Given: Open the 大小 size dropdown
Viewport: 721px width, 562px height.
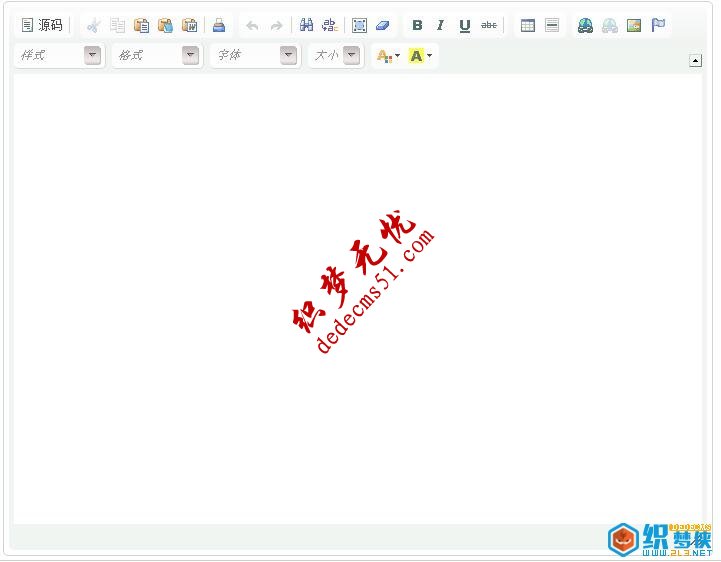Looking at the screenshot, I should tap(336, 56).
